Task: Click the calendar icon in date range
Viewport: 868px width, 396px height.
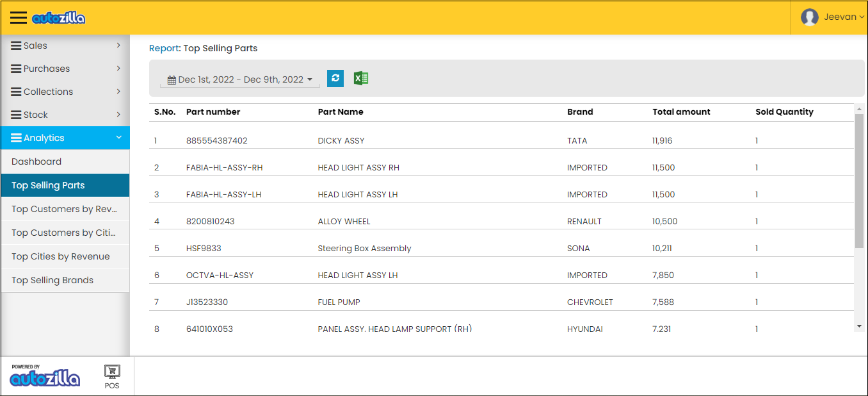Action: point(172,80)
